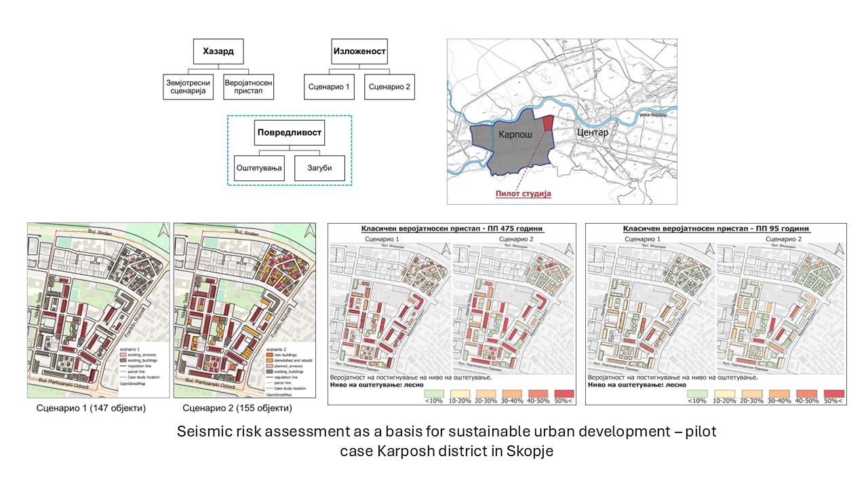Select the scenario 2 building map image

coord(244,310)
